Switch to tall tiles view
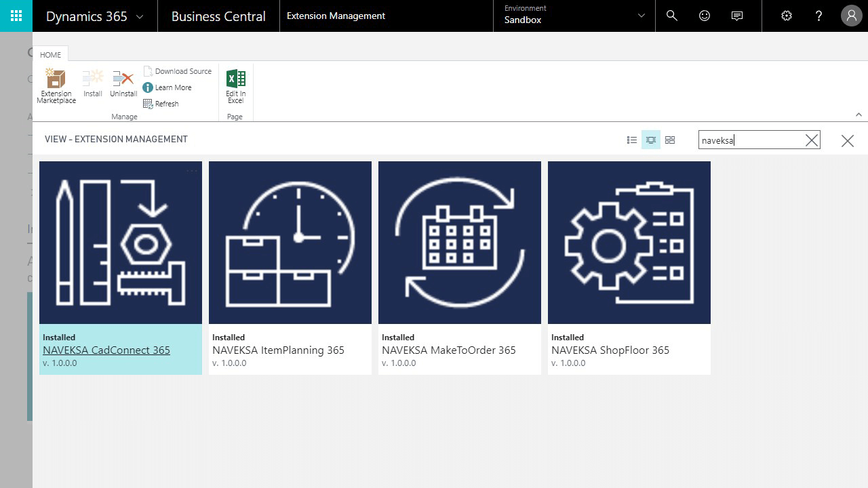The image size is (868, 488). point(651,140)
